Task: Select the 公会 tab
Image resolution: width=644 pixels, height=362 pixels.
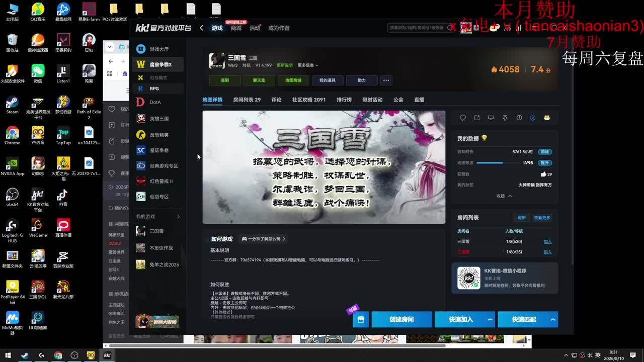Action: tap(398, 100)
